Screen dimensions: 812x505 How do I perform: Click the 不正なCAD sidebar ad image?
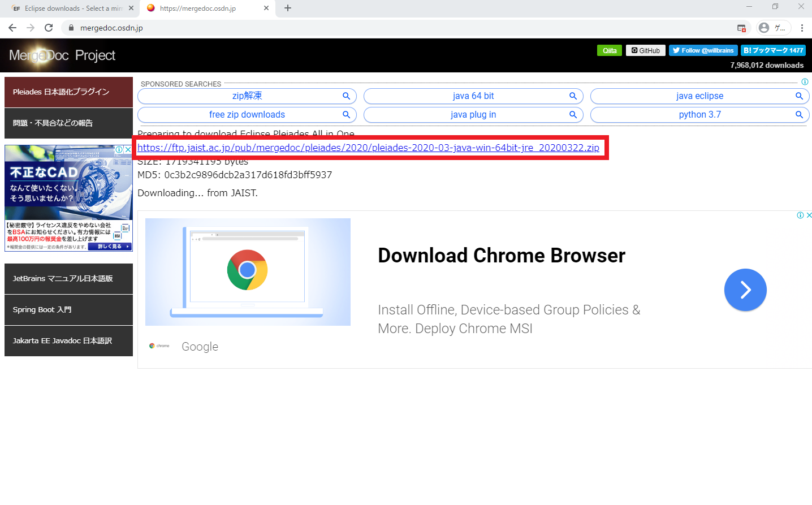point(68,198)
